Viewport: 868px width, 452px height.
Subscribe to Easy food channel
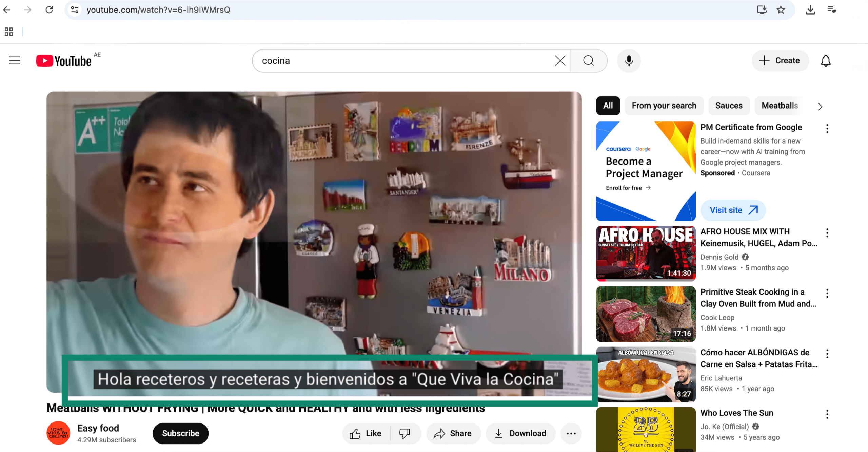180,433
